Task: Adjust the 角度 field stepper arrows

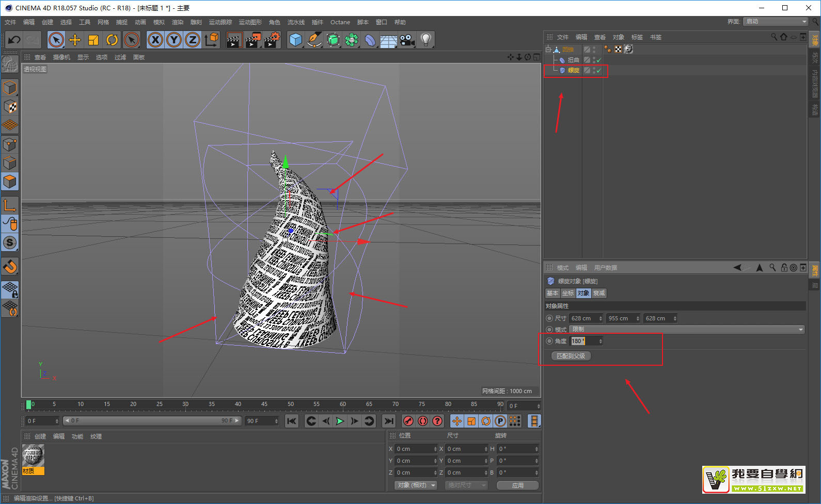Action: tap(600, 341)
